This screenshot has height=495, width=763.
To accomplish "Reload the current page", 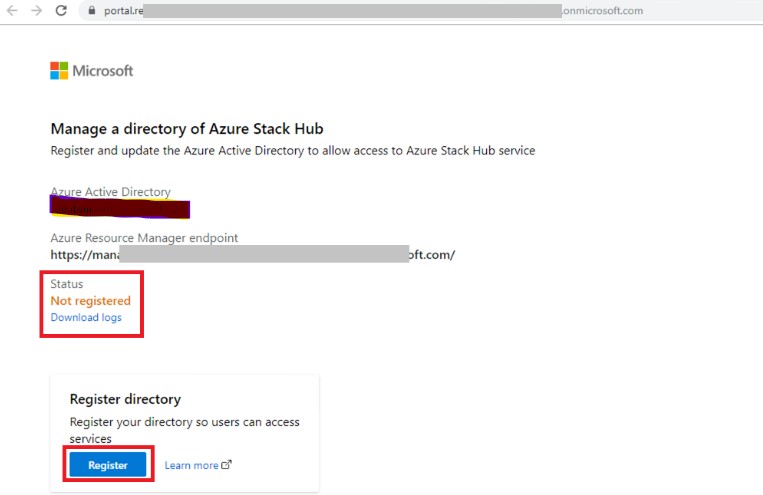I will pyautogui.click(x=61, y=11).
